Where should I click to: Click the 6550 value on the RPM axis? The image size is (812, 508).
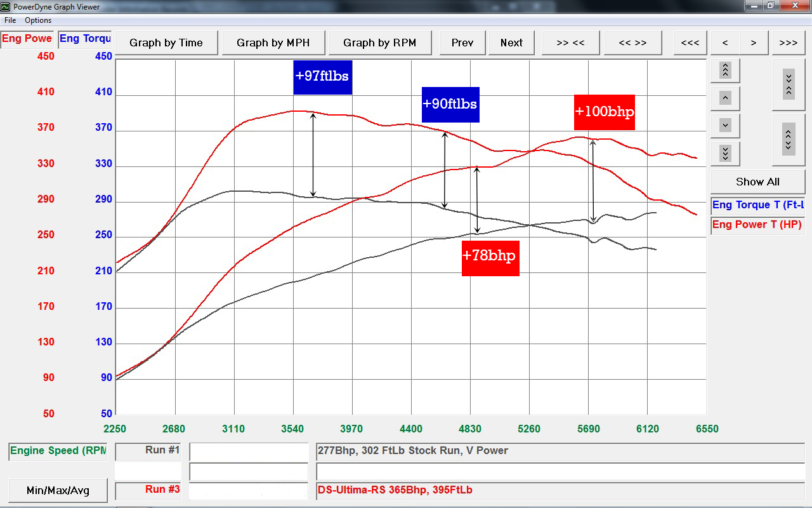pos(707,429)
